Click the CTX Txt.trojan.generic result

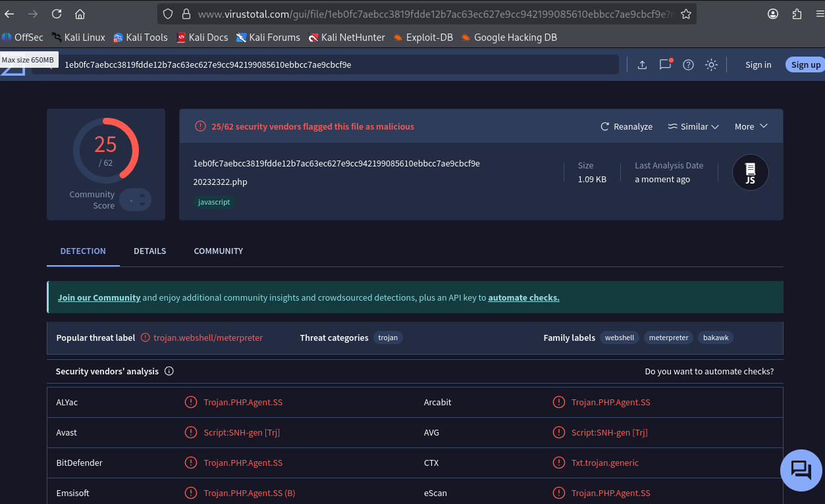tap(605, 463)
